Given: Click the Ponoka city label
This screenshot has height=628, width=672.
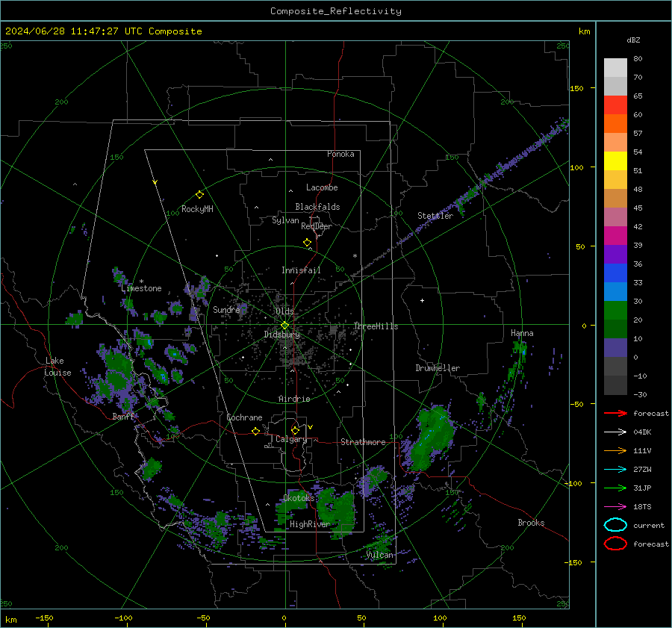Looking at the screenshot, I should [x=340, y=154].
